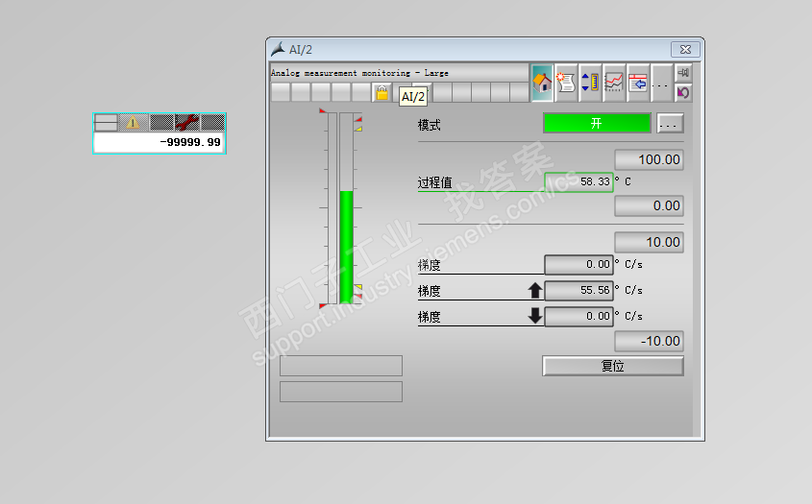Close the AI/2 faceplate window
Viewport: 812px width, 504px height.
pos(685,49)
